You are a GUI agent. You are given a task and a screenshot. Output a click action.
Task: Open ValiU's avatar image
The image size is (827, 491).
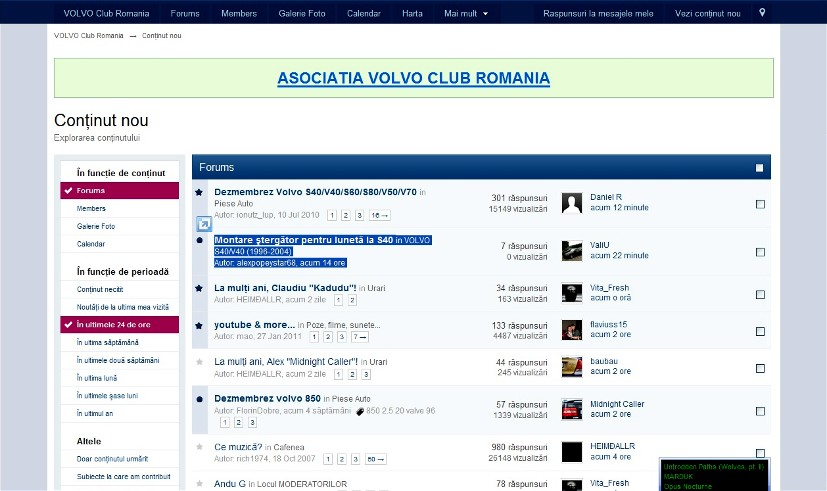572,251
